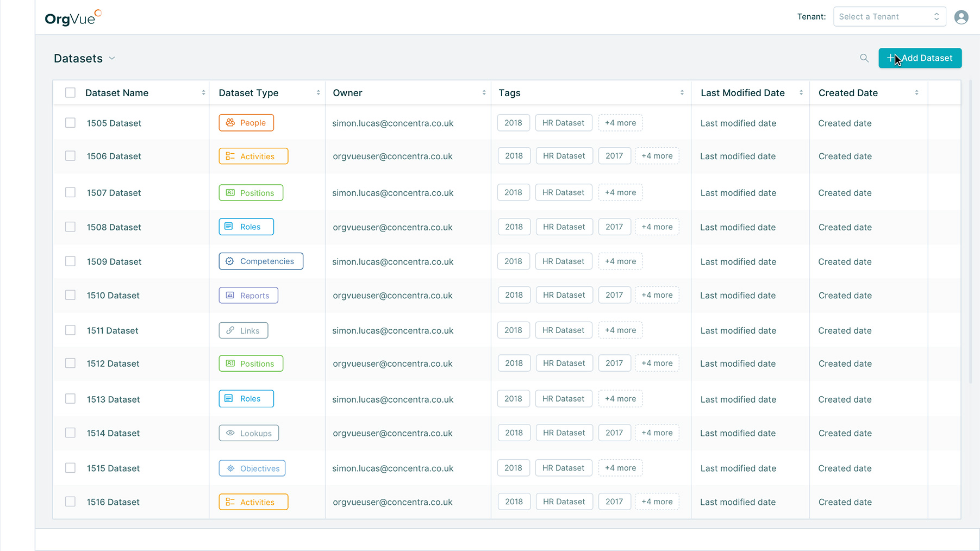Click the Roles badge on 1508 Dataset

(246, 227)
